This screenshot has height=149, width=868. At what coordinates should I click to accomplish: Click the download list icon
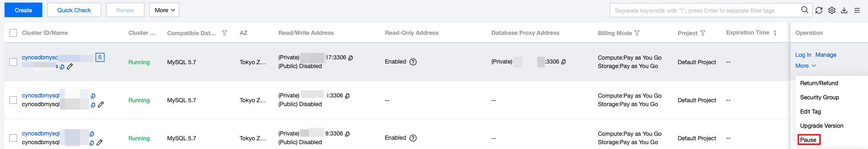click(844, 10)
